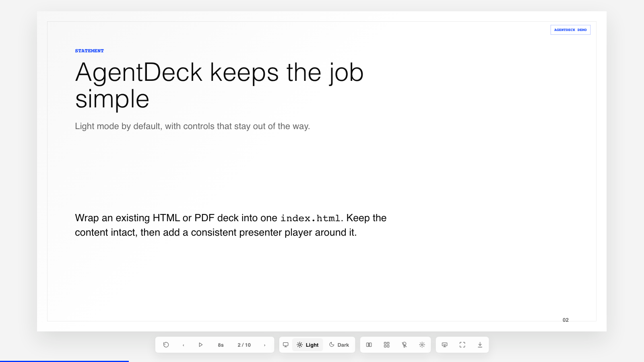This screenshot has height=362, width=644.
Task: Click the slide number 02
Action: pos(566,320)
